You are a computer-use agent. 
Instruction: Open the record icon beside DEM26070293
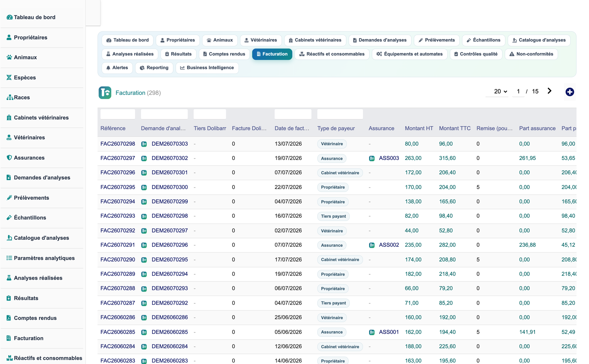pos(144,289)
